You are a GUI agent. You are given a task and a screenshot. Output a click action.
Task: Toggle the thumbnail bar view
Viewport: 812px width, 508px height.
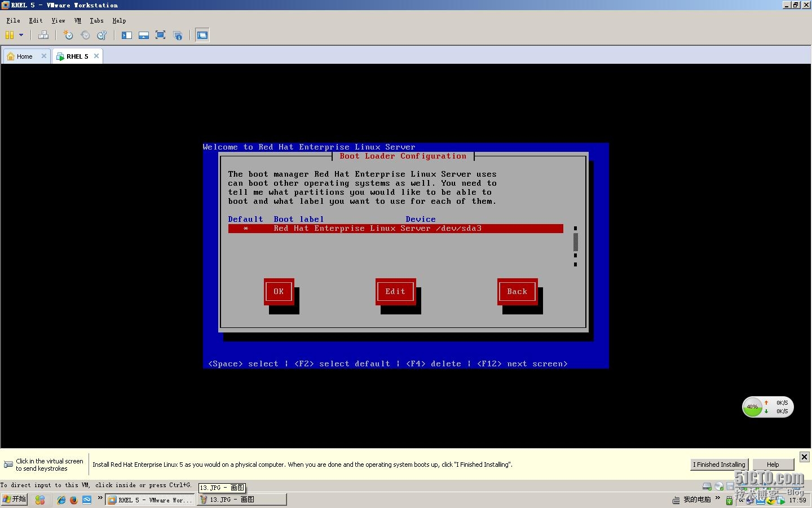[144, 35]
